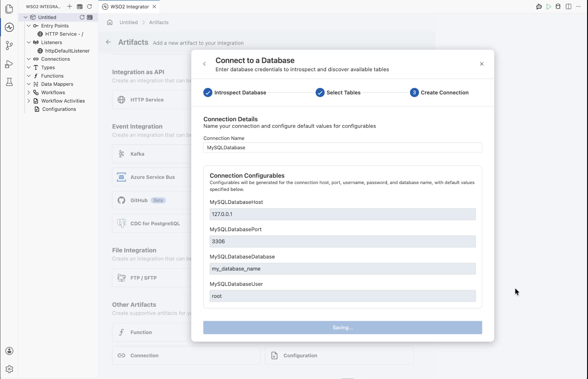Click the Introspect Database step checkmark

[208, 92]
